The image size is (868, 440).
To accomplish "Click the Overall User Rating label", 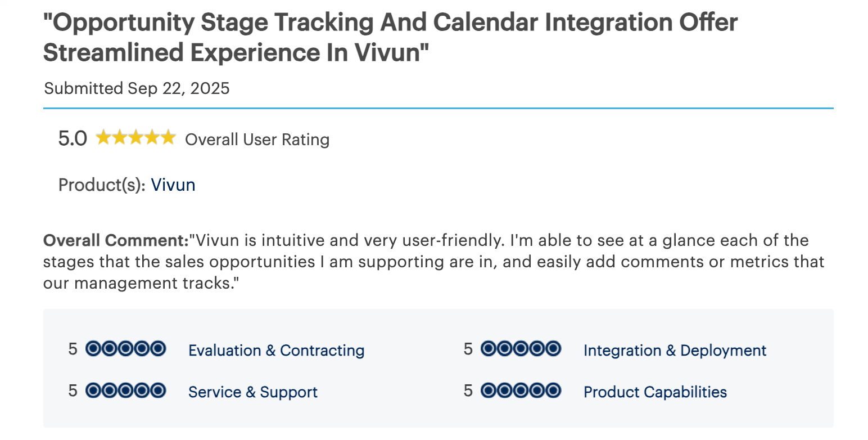I will coord(257,140).
